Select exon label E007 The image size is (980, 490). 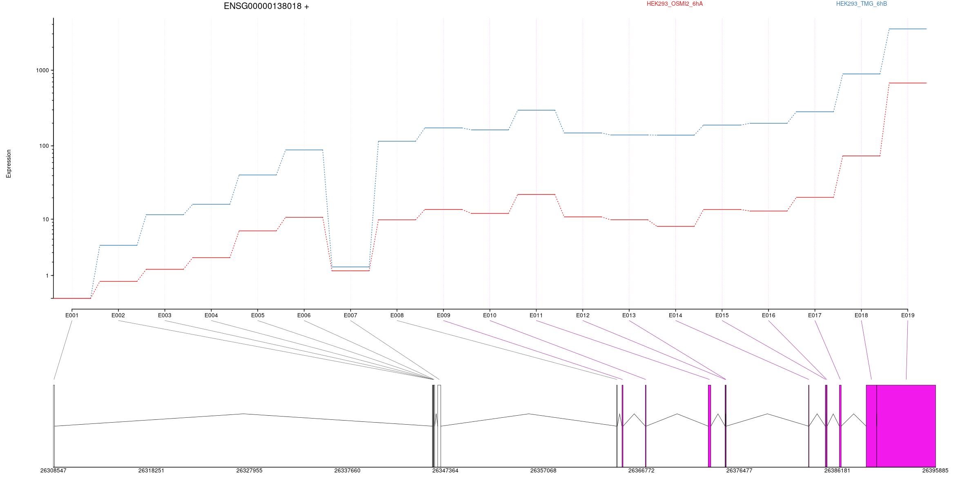350,315
